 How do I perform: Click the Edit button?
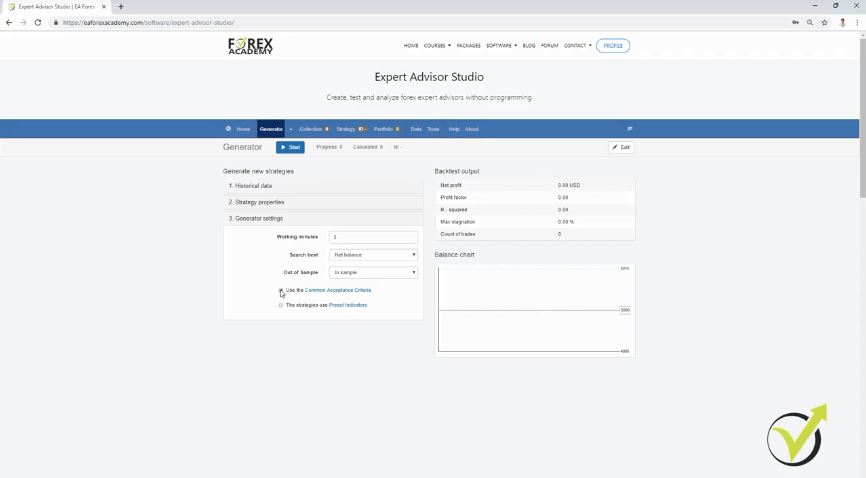[621, 147]
